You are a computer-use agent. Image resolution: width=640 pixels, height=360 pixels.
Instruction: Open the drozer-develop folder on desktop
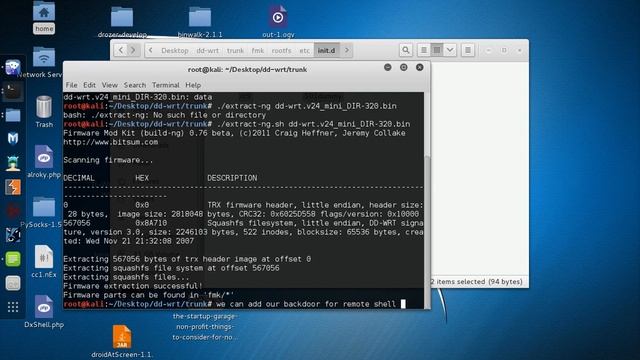click(122, 22)
